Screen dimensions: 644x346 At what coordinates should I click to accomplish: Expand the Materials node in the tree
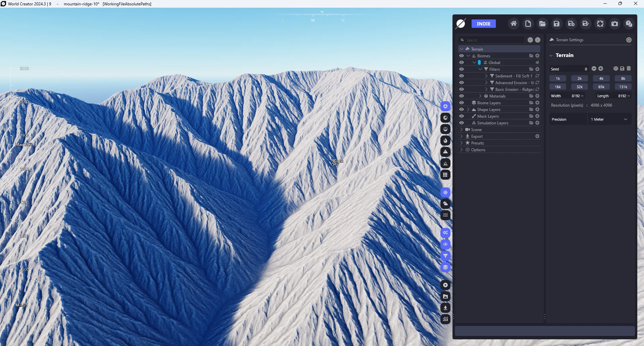click(480, 96)
